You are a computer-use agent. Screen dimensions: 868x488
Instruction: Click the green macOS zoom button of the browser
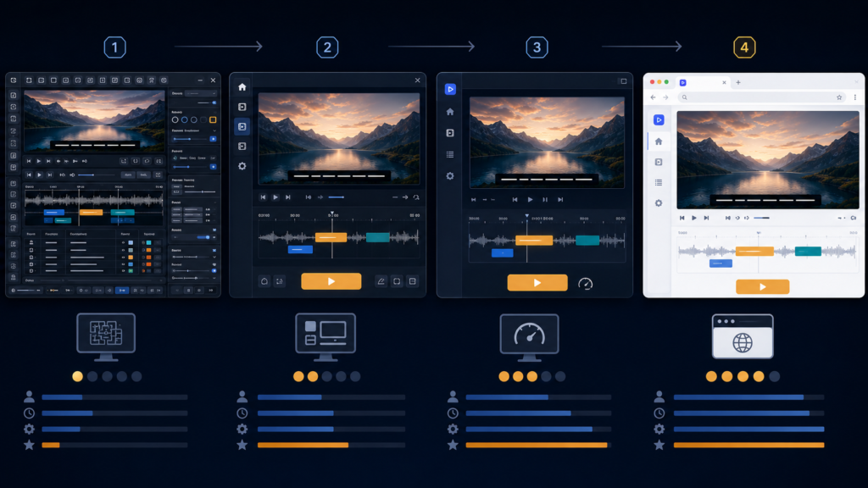[x=666, y=82]
